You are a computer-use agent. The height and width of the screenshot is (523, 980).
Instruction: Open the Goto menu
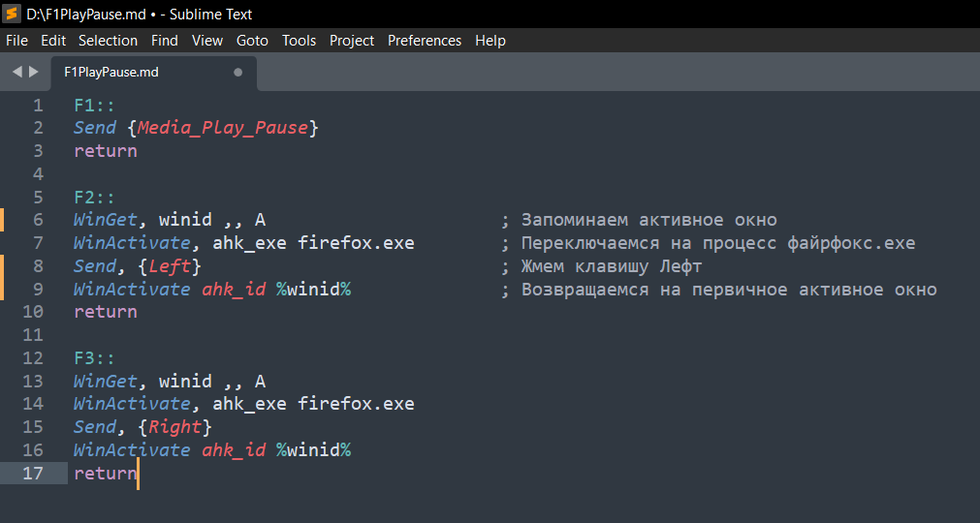pos(252,41)
